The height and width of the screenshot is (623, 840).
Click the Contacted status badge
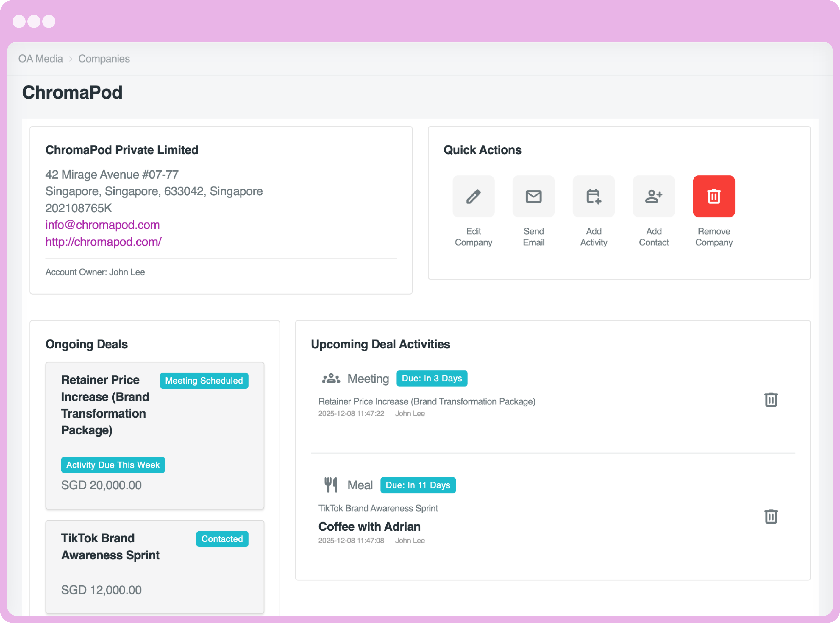click(x=222, y=539)
